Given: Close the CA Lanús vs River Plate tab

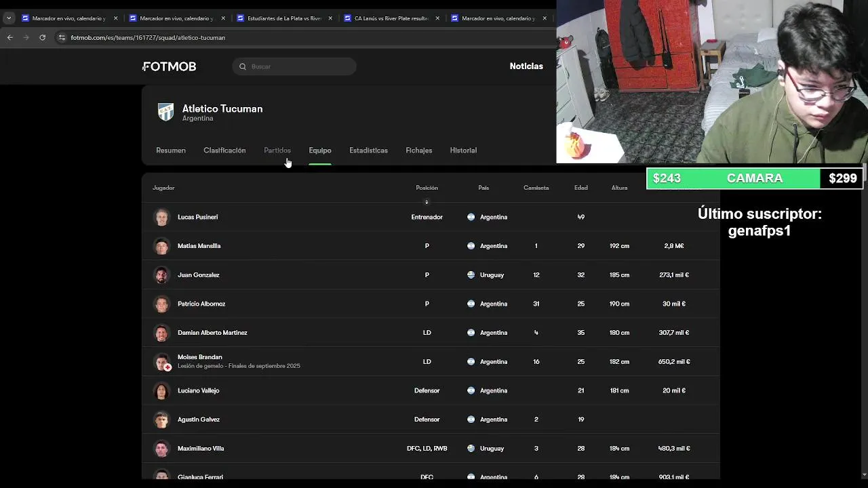Looking at the screenshot, I should tap(437, 18).
